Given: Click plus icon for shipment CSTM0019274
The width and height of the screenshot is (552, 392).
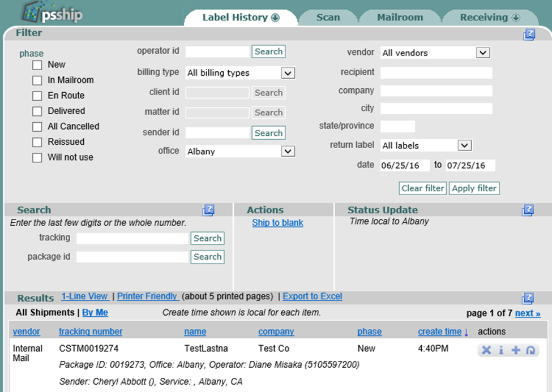Looking at the screenshot, I should 516,350.
